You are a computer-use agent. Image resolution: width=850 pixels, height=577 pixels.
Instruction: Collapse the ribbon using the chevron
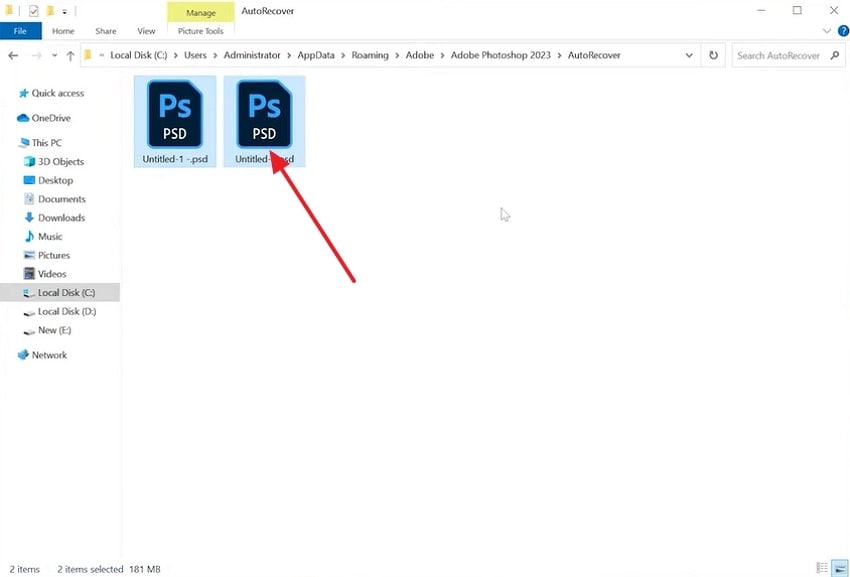[x=827, y=31]
